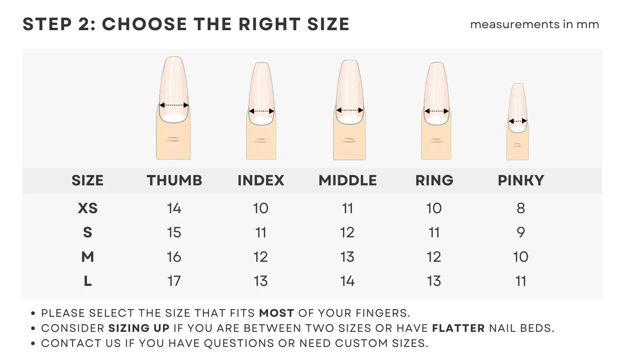Click the PINKY column header

521,180
